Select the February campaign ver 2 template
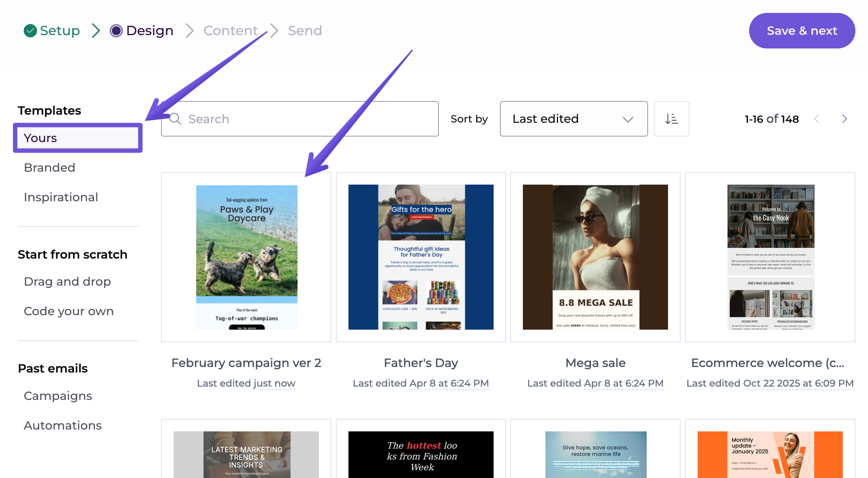This screenshot has width=868, height=478. pyautogui.click(x=246, y=257)
